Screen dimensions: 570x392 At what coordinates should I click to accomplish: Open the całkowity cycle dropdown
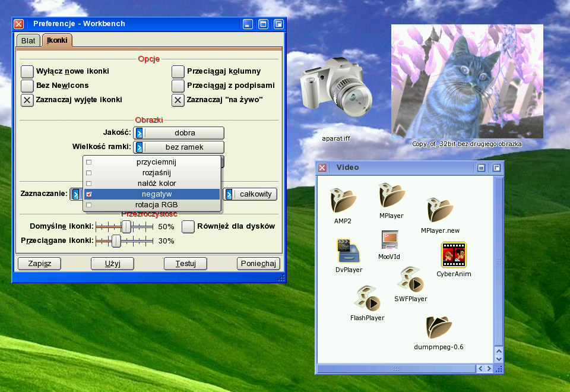tap(250, 194)
